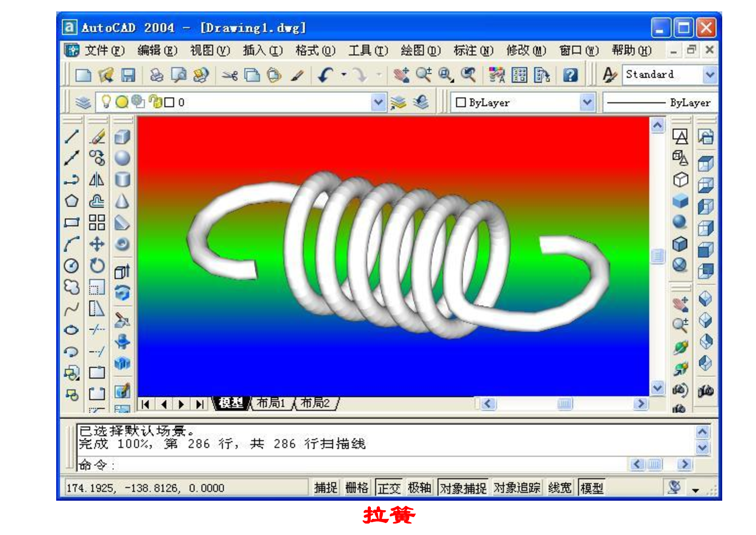Viewport: 756px width, 535px height.
Task: Select the Mirror modify tool
Action: point(97,180)
